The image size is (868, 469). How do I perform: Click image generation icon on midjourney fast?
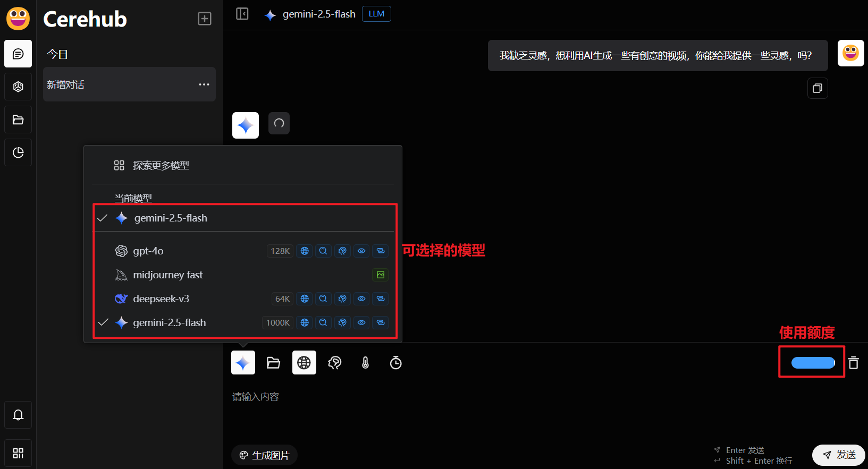click(x=381, y=275)
